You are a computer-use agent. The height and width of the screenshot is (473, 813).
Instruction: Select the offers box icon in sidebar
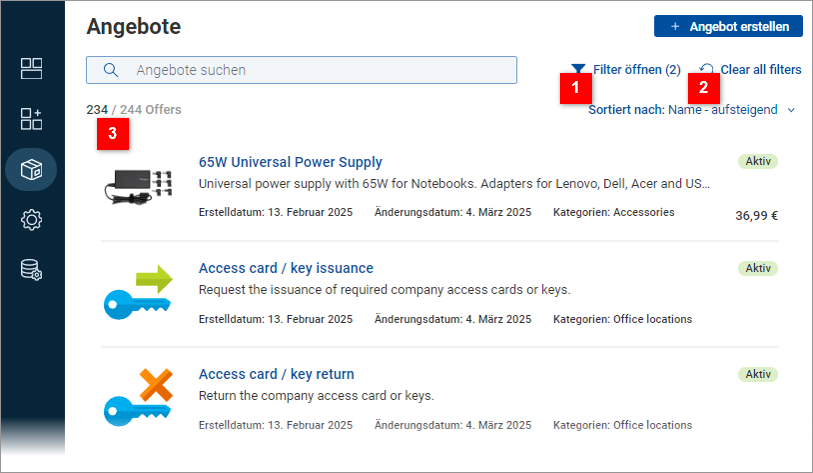click(32, 169)
